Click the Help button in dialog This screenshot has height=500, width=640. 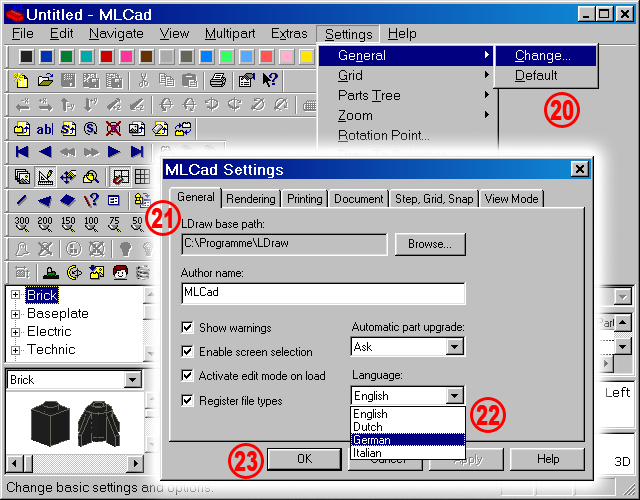pyautogui.click(x=548, y=459)
